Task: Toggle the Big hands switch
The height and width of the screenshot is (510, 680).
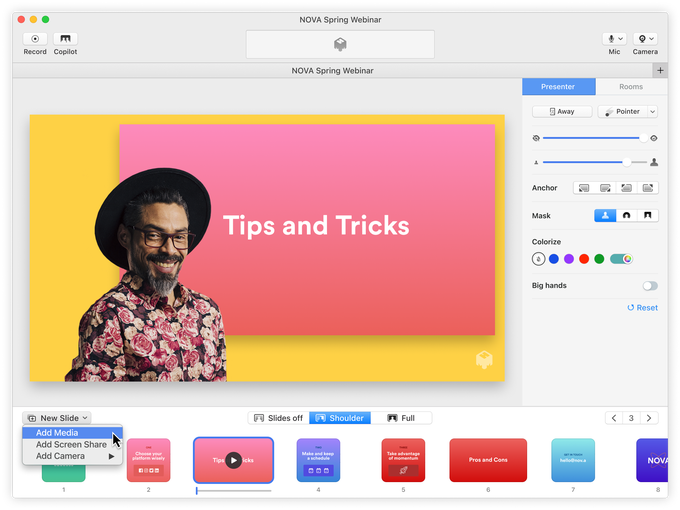Action: [649, 286]
